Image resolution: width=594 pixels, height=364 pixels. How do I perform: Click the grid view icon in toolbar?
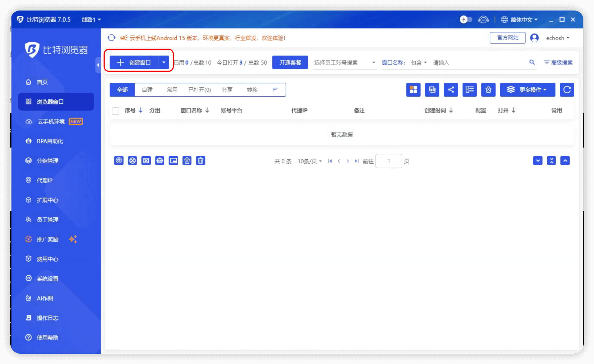pyautogui.click(x=413, y=90)
